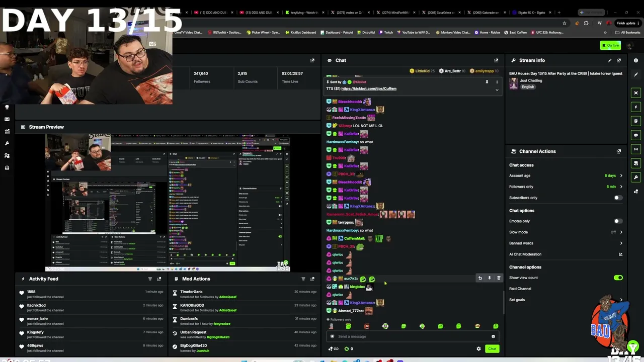644x362 pixels.
Task: Pop out the Mod Actions panel
Action: point(312,279)
